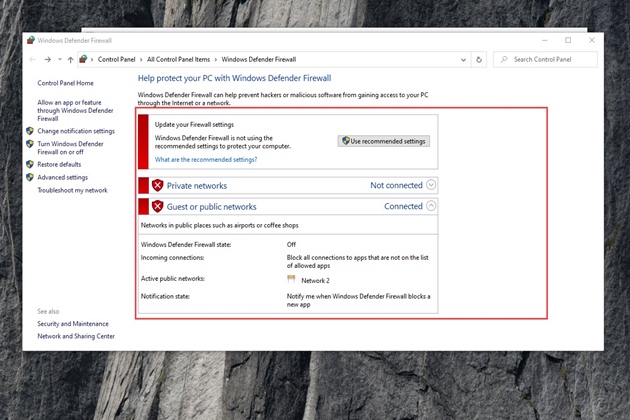Open What are the recommended settings link
The height and width of the screenshot is (420, 630).
[206, 160]
